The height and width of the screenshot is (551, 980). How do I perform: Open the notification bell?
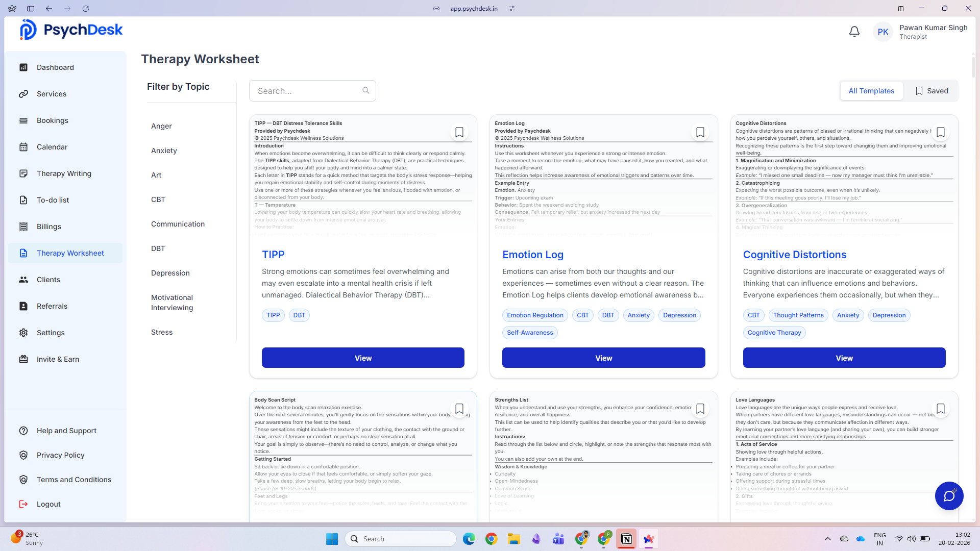coord(854,31)
